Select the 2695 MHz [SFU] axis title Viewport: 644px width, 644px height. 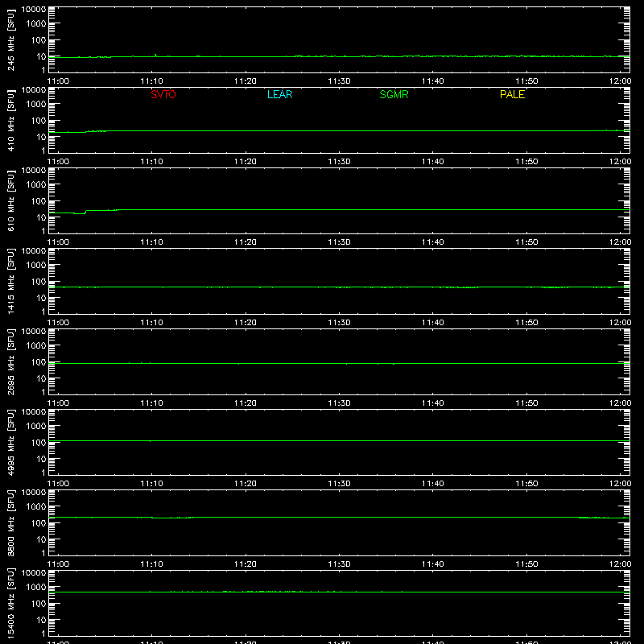(x=10, y=361)
